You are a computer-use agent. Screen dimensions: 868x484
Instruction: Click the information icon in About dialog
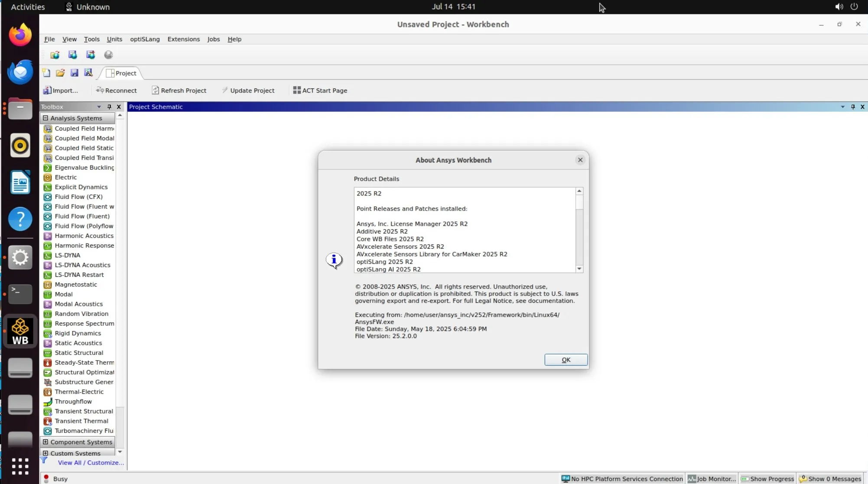(x=334, y=260)
